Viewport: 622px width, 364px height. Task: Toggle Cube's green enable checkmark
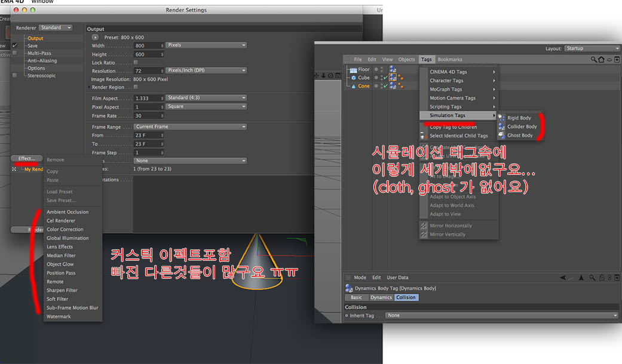click(385, 78)
